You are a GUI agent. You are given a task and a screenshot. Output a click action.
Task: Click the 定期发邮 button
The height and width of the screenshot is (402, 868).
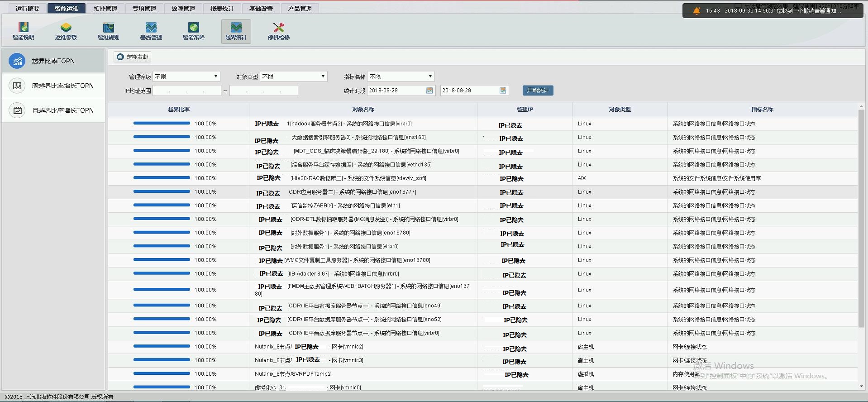click(x=133, y=57)
